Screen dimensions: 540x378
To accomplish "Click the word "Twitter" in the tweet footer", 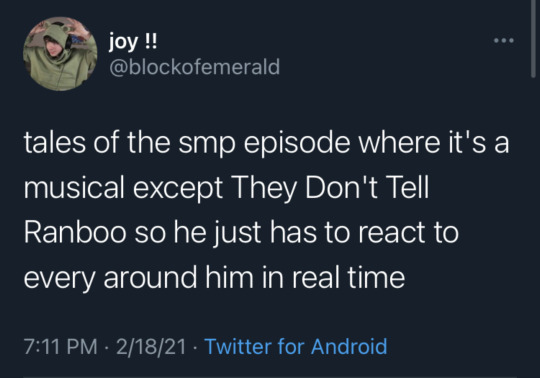I will point(238,346).
